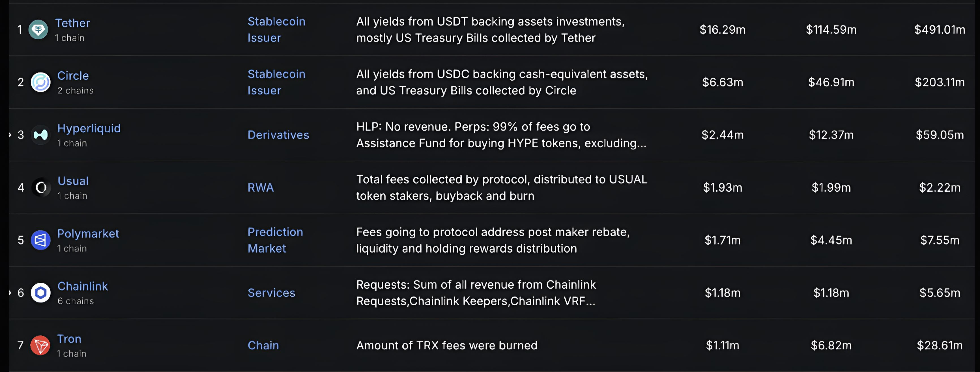Select the Services category link

pos(272,293)
